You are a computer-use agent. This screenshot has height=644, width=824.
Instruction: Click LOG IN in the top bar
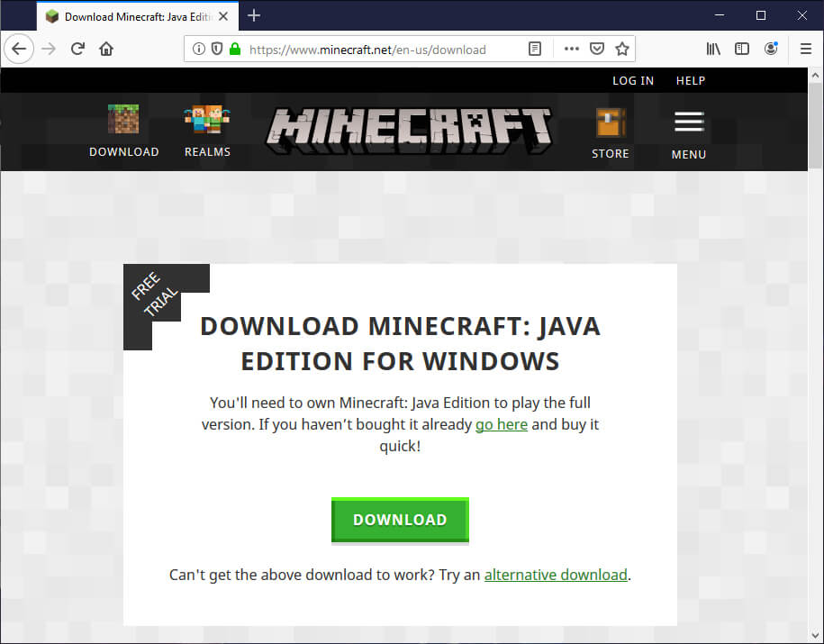click(633, 80)
